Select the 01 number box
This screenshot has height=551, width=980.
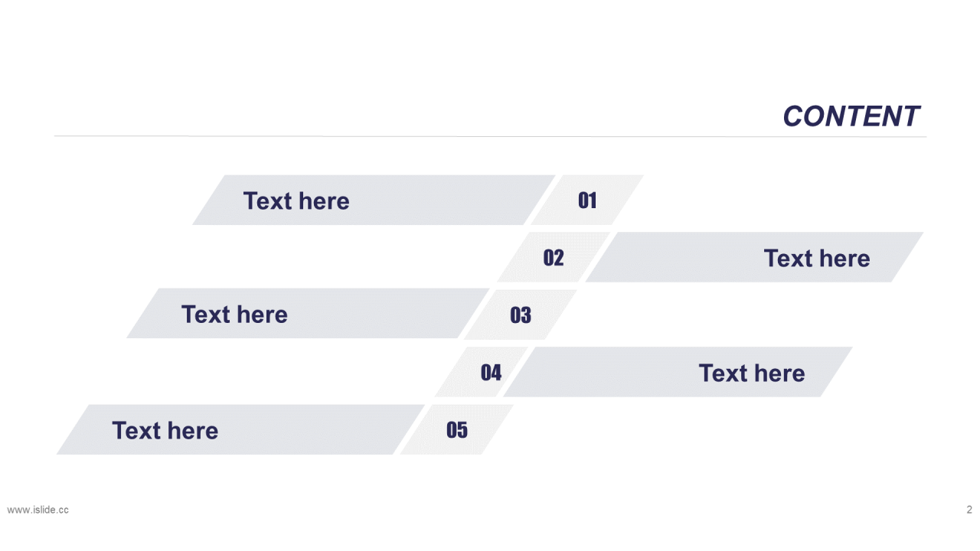point(587,200)
